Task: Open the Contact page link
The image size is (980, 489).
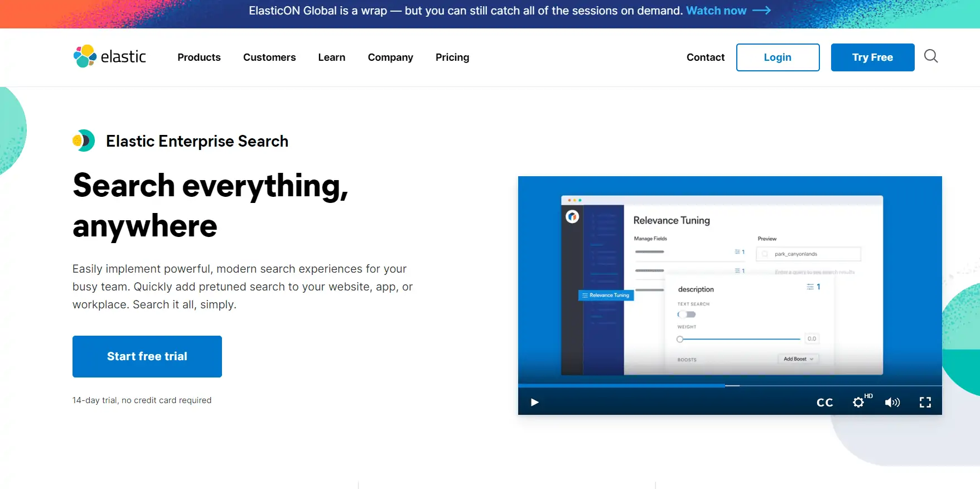Action: coord(705,57)
